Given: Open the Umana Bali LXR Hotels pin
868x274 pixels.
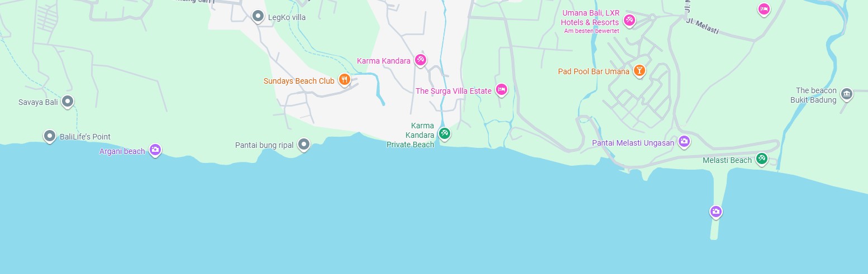Looking at the screenshot, I should pos(629,21).
